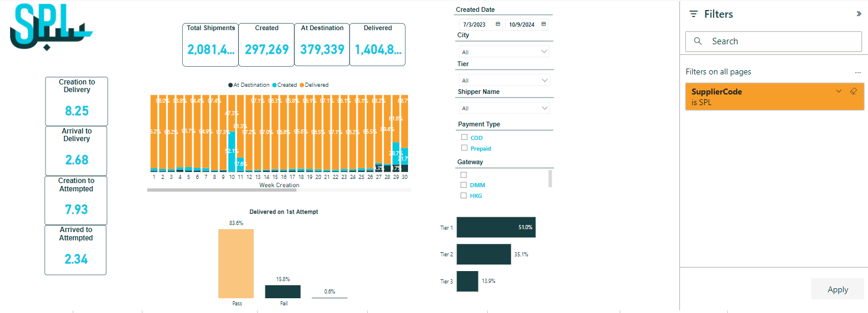Select the HKG gateway checkbox

coord(464,195)
